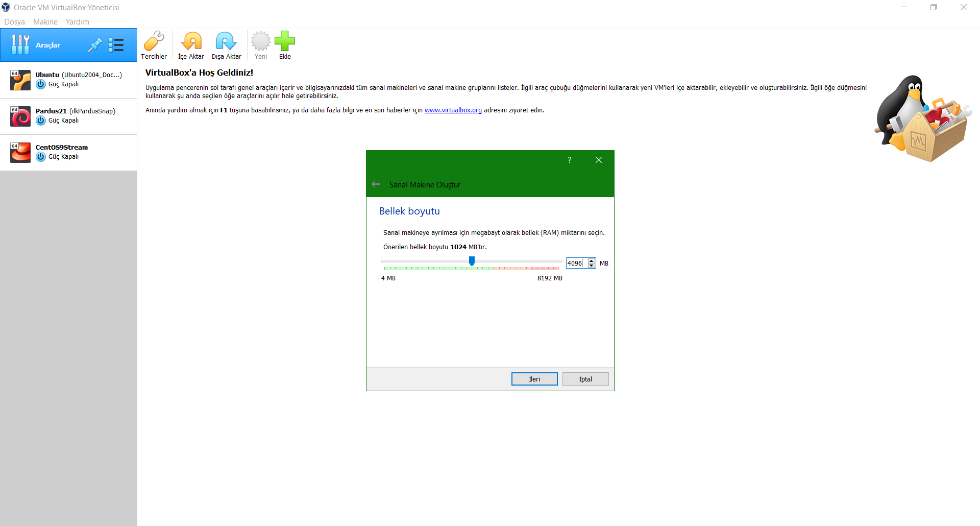Click Güç Kapalı status under Pardus21
Screen dimensions: 980x526
coord(64,121)
